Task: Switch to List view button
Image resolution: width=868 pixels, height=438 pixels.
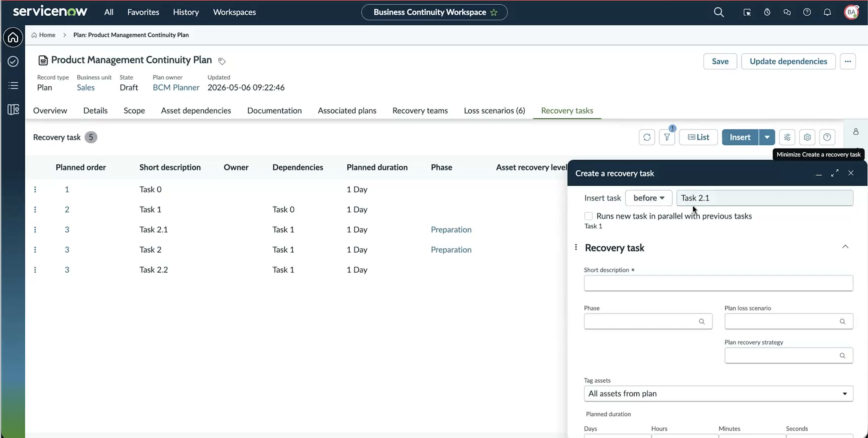Action: (x=698, y=137)
